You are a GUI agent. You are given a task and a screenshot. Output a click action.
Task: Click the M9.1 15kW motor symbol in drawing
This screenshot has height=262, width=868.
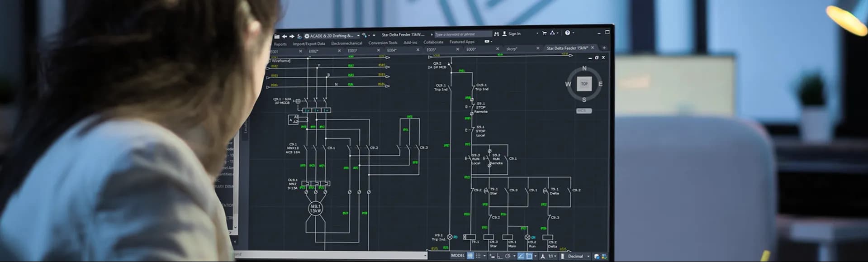click(x=315, y=209)
